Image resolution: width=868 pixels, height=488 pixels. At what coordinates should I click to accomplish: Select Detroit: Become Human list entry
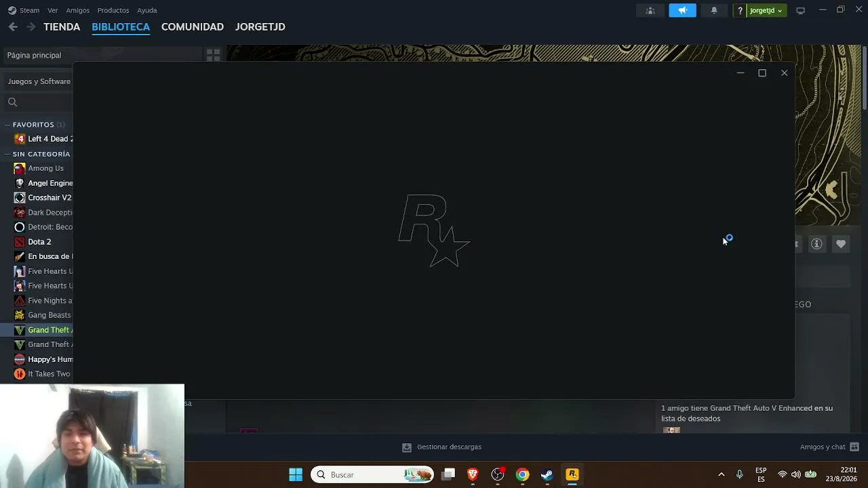pos(50,227)
